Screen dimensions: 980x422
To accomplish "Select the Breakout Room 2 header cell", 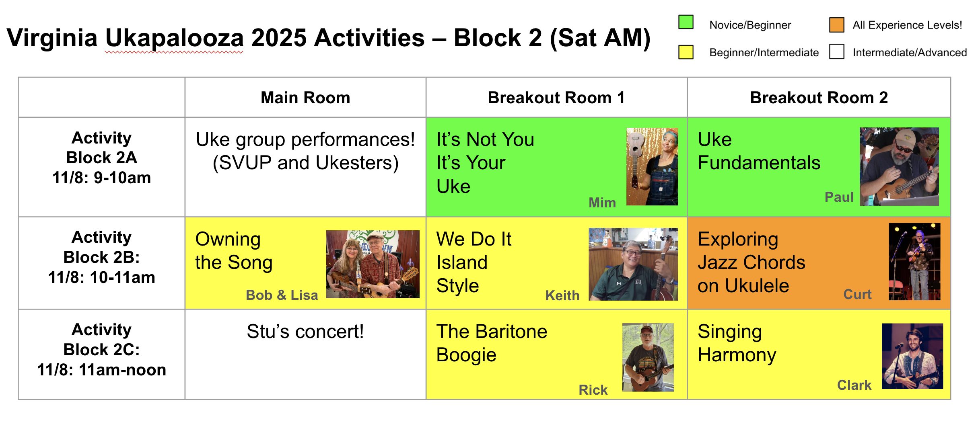I will point(819,97).
